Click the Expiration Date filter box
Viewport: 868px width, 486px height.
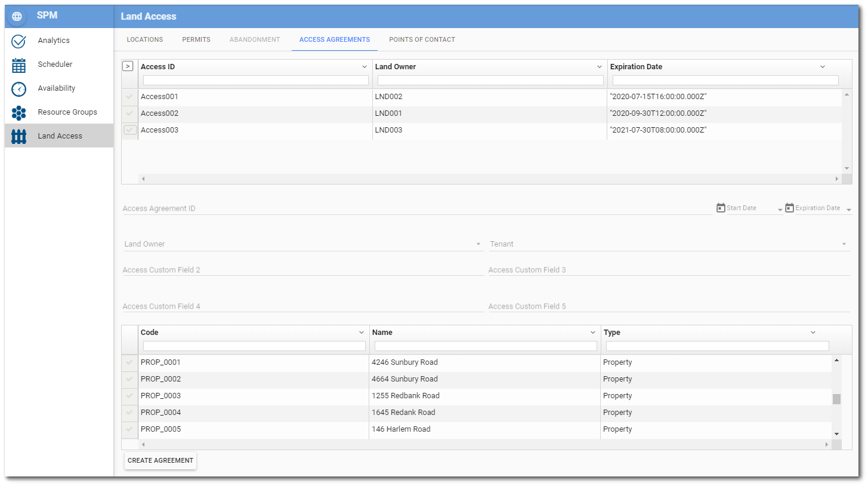725,80
